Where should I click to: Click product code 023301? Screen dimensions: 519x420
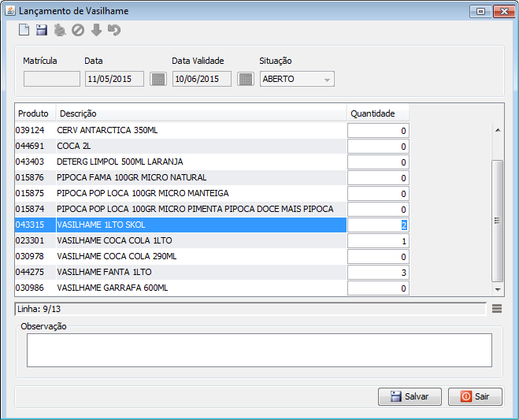point(30,240)
